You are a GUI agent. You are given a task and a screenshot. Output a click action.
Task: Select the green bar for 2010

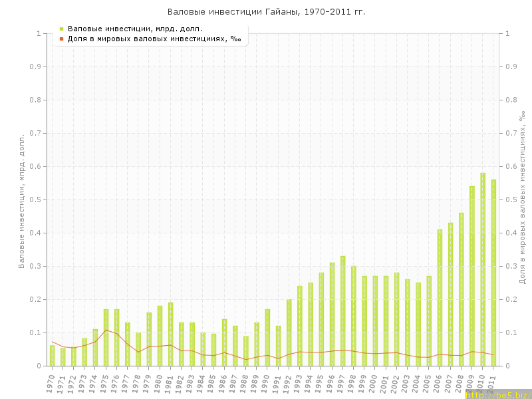pos(483,269)
